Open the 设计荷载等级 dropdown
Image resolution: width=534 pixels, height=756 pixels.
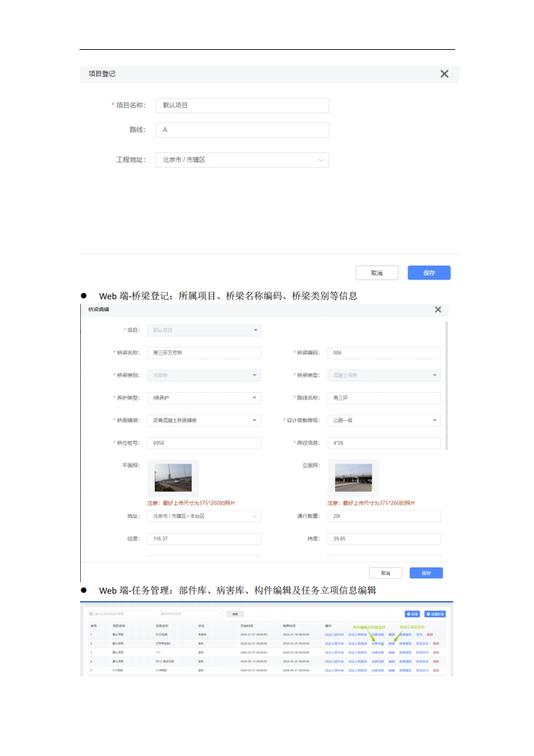pos(384,420)
